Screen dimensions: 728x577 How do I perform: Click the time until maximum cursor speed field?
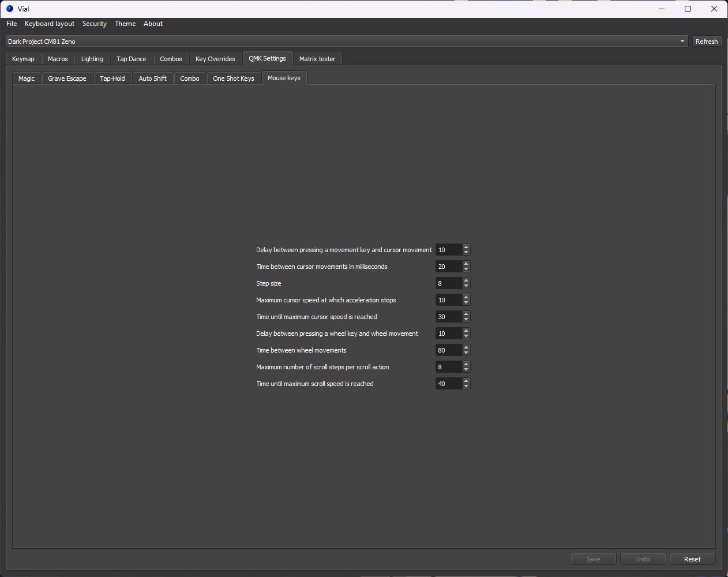click(449, 317)
